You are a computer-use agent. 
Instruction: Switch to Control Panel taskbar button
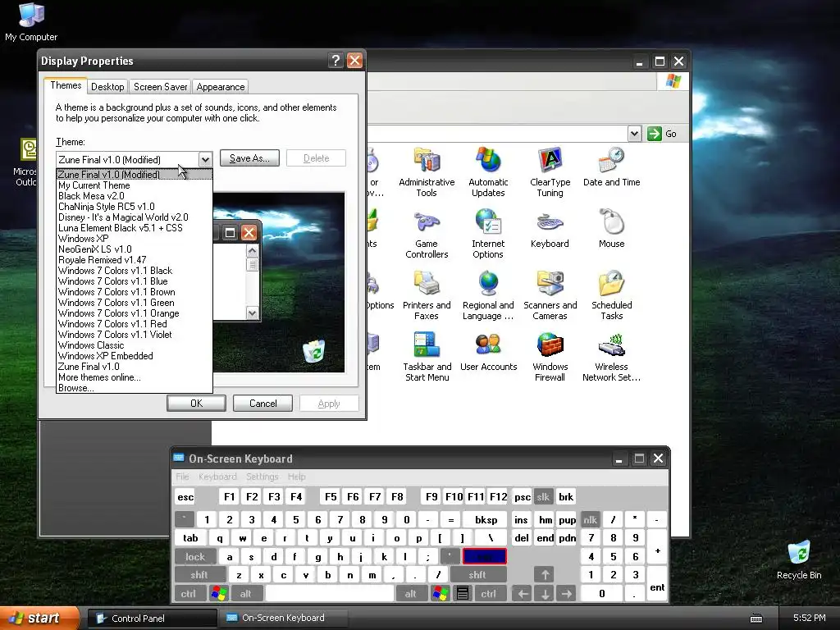point(152,619)
